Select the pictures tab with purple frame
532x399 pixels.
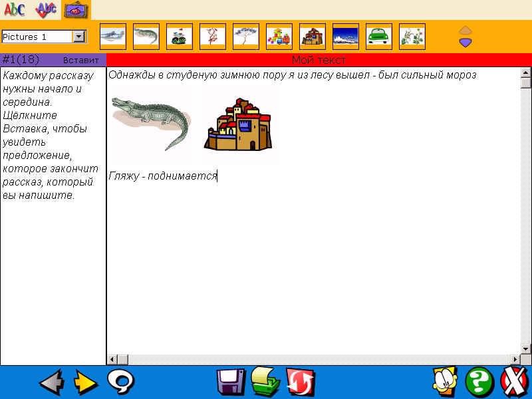click(x=76, y=9)
